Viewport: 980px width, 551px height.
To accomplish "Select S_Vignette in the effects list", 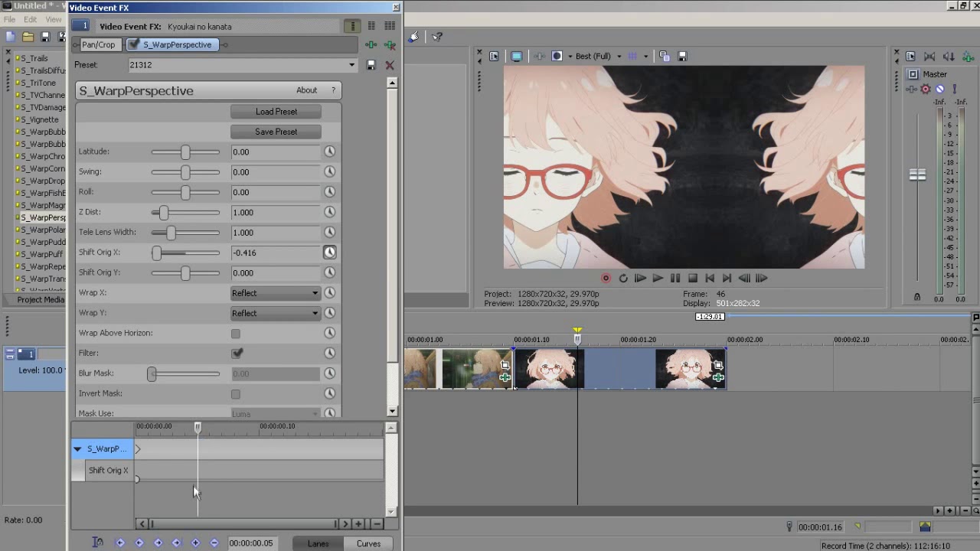I will click(x=39, y=119).
